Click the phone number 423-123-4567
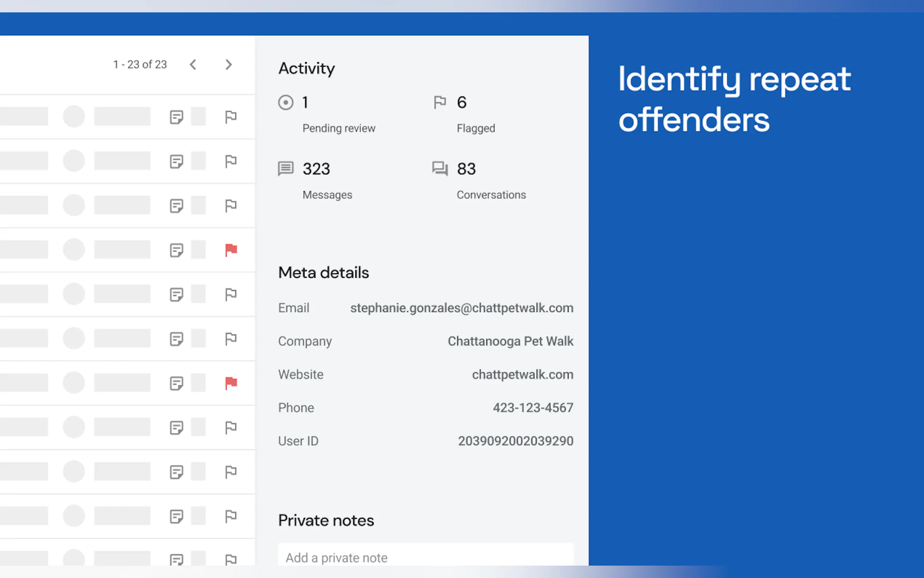 [x=533, y=408]
